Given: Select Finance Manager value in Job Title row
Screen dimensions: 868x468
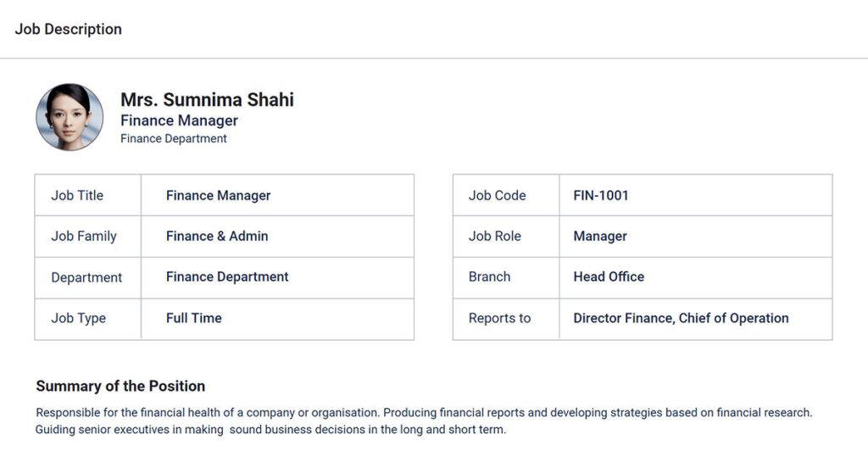Looking at the screenshot, I should pos(218,195).
